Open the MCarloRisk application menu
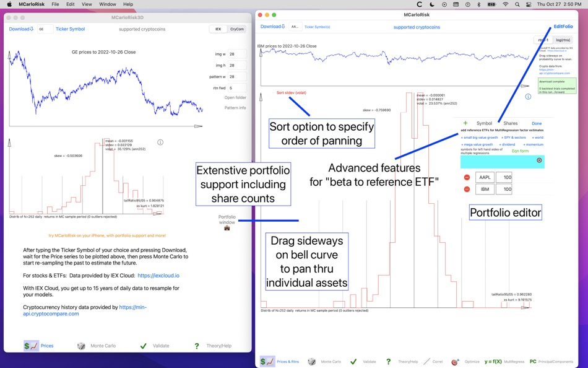The height and width of the screenshot is (368, 588). (32, 4)
